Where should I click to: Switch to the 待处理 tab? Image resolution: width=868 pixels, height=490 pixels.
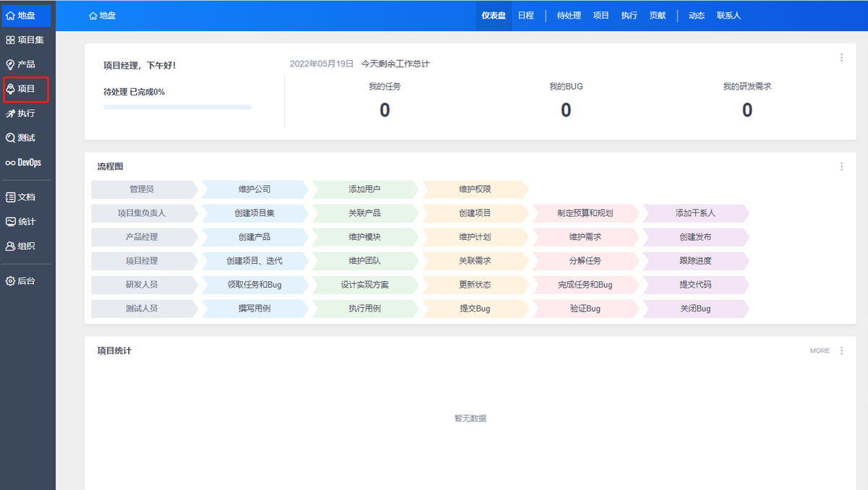[569, 15]
